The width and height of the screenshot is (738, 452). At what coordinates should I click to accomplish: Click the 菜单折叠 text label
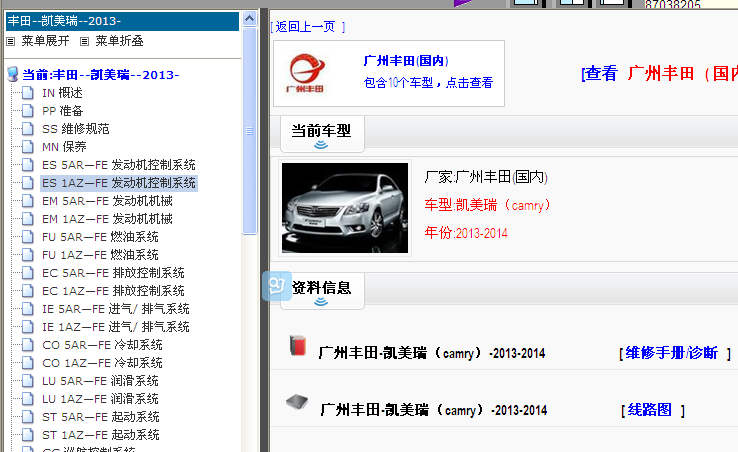120,41
